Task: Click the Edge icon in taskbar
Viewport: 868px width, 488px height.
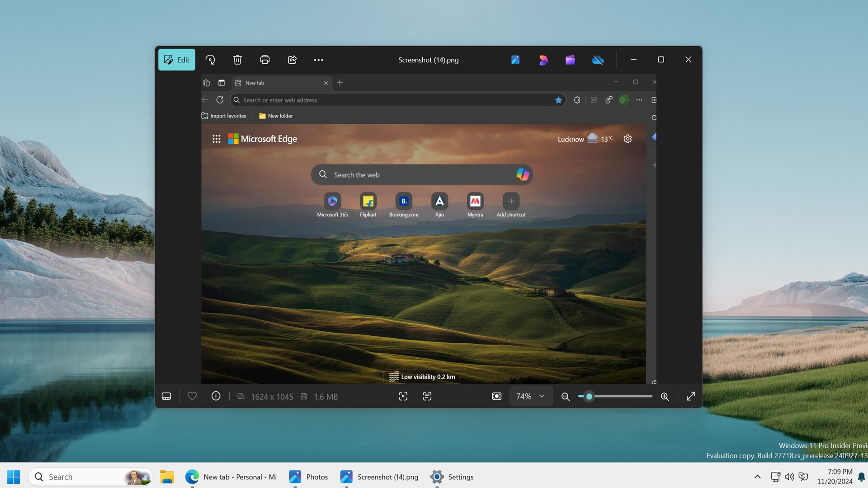Action: [191, 476]
